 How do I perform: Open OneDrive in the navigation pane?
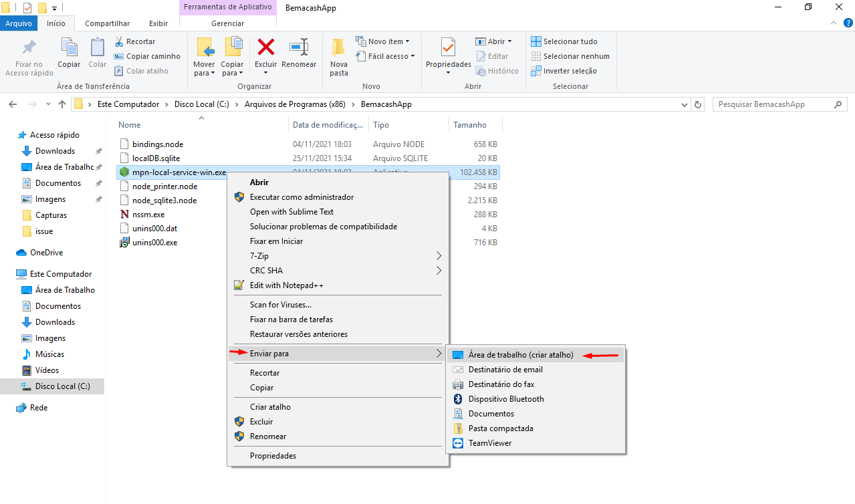pos(46,253)
